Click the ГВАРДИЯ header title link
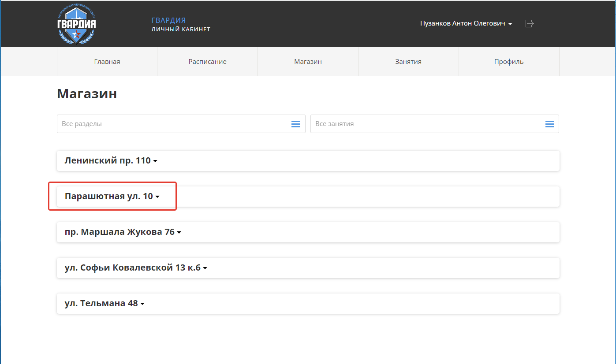 [x=168, y=20]
